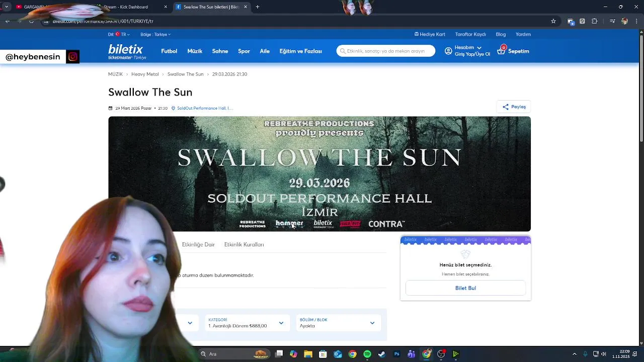The width and height of the screenshot is (644, 362).
Task: Open the Bölüm / Blok Ayakta dropdown
Action: [338, 323]
